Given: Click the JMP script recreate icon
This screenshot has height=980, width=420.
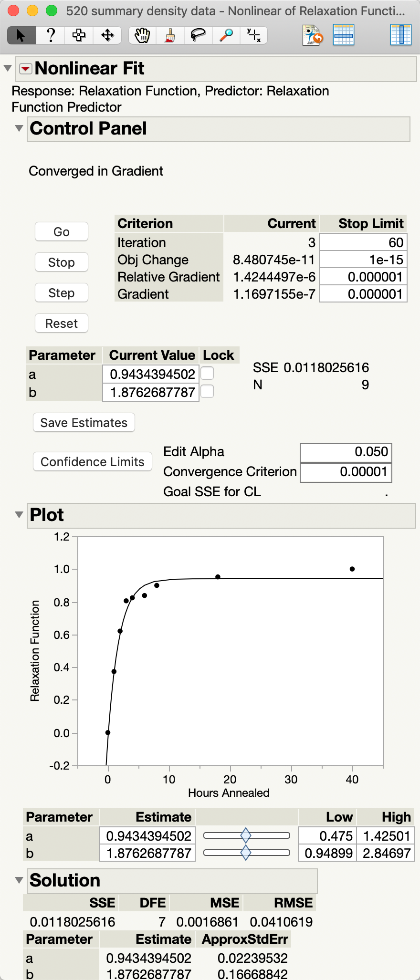Looking at the screenshot, I should [x=312, y=35].
